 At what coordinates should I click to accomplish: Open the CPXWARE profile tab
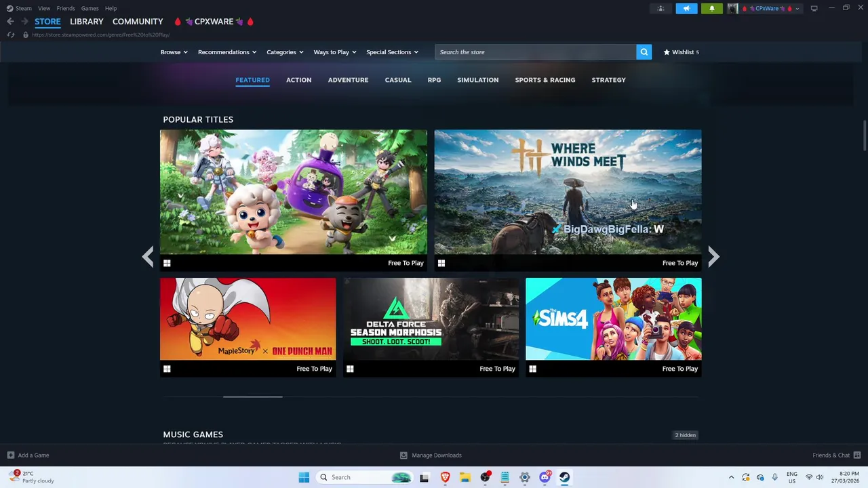coord(214,22)
